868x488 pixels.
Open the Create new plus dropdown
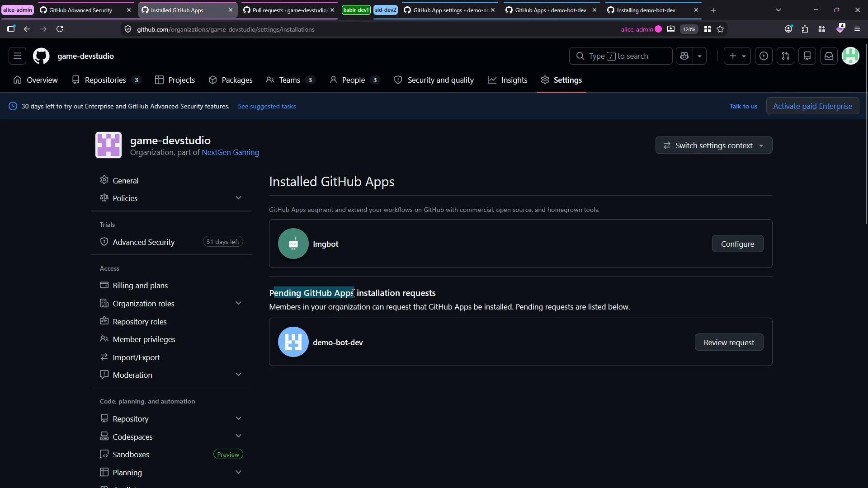737,56
